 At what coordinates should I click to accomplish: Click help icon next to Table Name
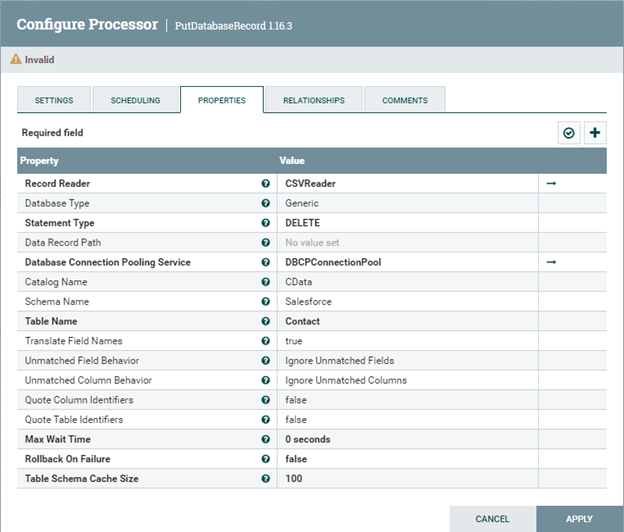point(265,321)
